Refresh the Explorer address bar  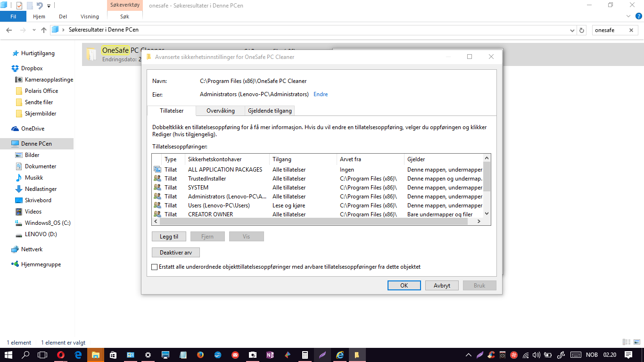pyautogui.click(x=582, y=30)
